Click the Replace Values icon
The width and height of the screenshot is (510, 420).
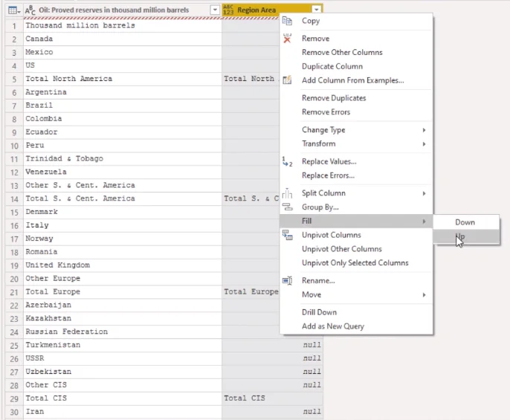coord(287,161)
